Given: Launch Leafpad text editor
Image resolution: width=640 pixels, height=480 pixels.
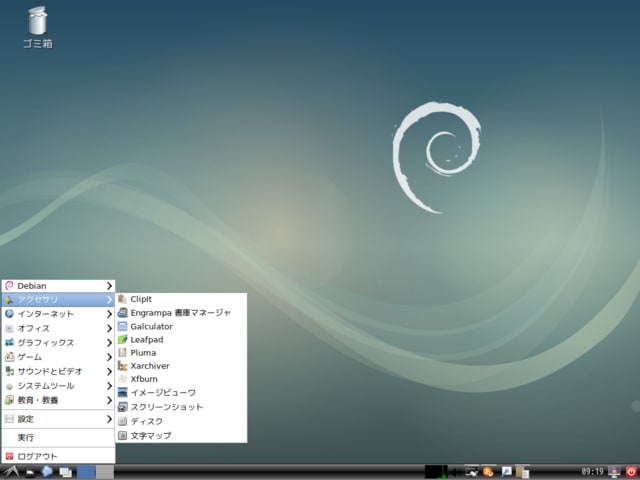Looking at the screenshot, I should (181, 339).
